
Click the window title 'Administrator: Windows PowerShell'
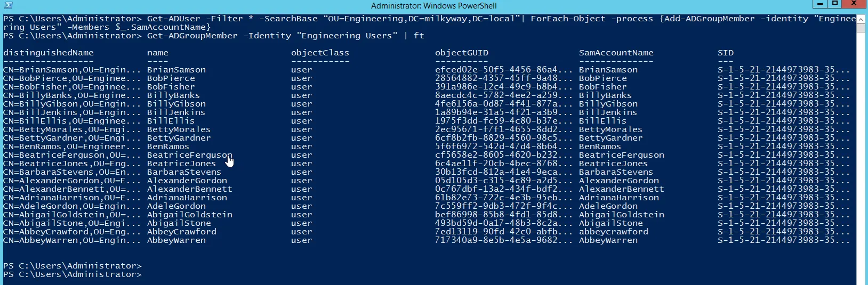click(x=433, y=6)
